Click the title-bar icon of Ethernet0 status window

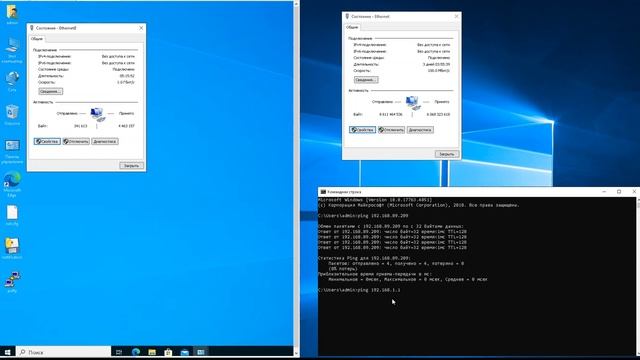(31, 28)
